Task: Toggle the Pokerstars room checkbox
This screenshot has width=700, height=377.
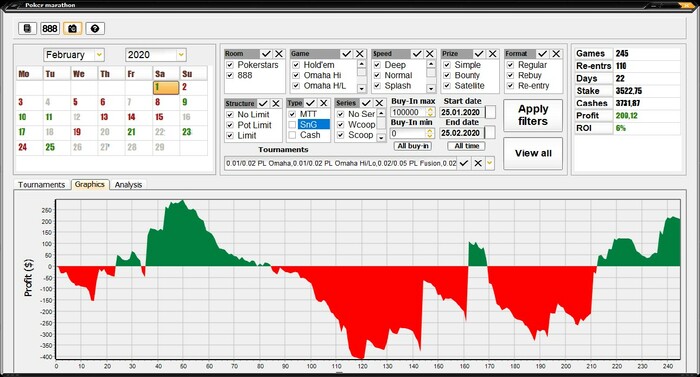Action: point(230,65)
